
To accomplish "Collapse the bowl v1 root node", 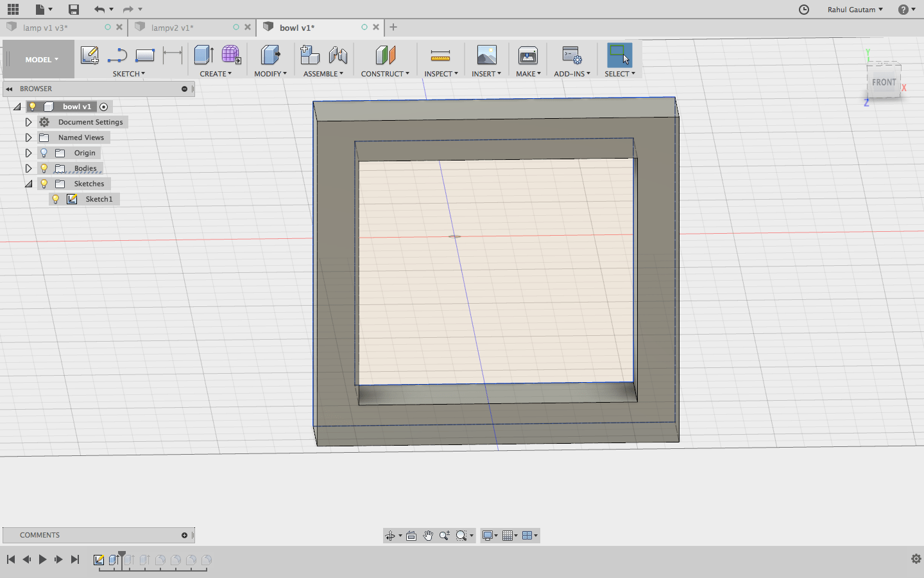I will pos(17,107).
